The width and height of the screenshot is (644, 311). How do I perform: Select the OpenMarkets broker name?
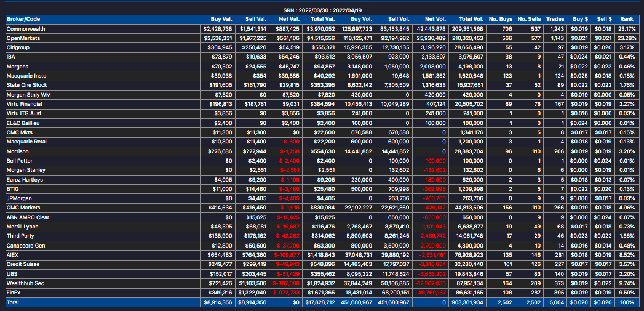(23, 38)
